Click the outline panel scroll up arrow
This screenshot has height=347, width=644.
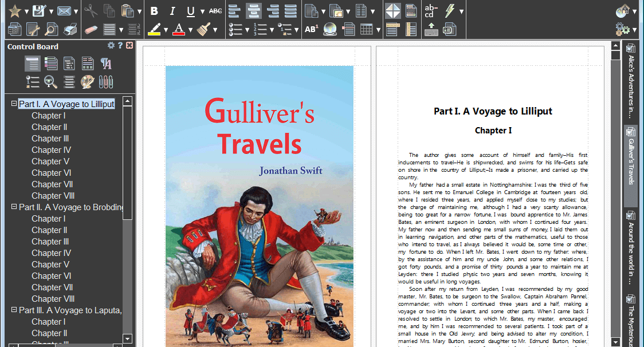[127, 101]
